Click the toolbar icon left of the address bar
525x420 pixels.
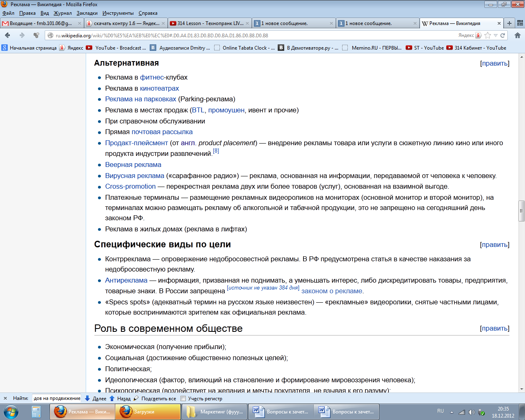coord(36,35)
